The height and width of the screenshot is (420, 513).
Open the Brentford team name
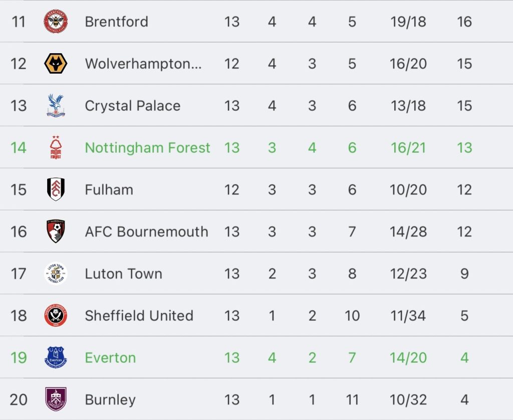pos(116,22)
